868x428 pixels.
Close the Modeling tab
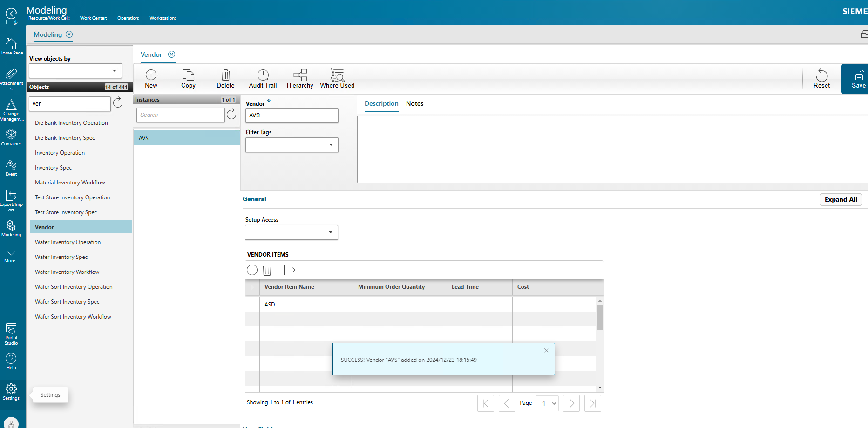click(69, 34)
